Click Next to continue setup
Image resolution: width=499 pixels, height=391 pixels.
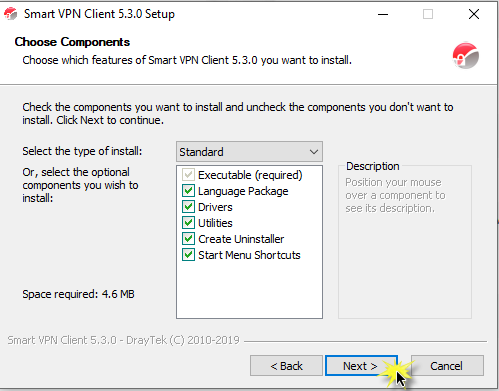pyautogui.click(x=361, y=366)
